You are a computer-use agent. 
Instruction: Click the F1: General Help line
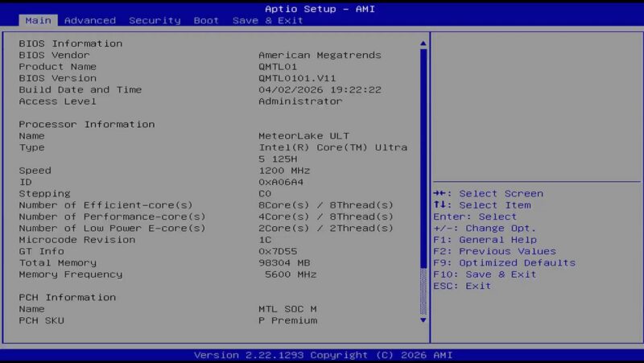tap(485, 240)
